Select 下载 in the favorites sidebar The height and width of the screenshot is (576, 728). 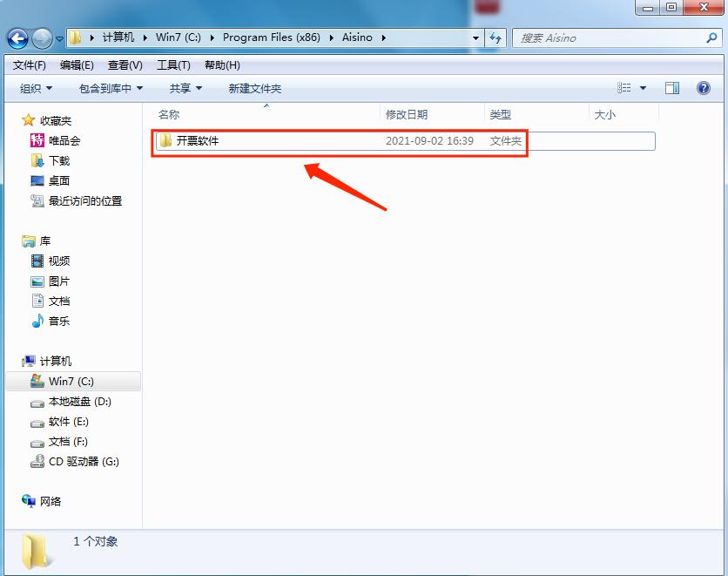(x=58, y=160)
